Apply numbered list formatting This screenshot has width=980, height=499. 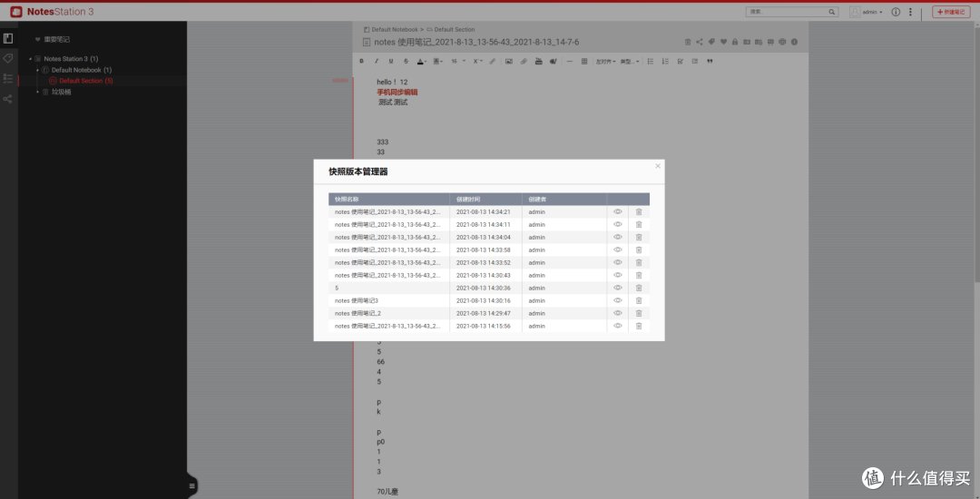666,61
